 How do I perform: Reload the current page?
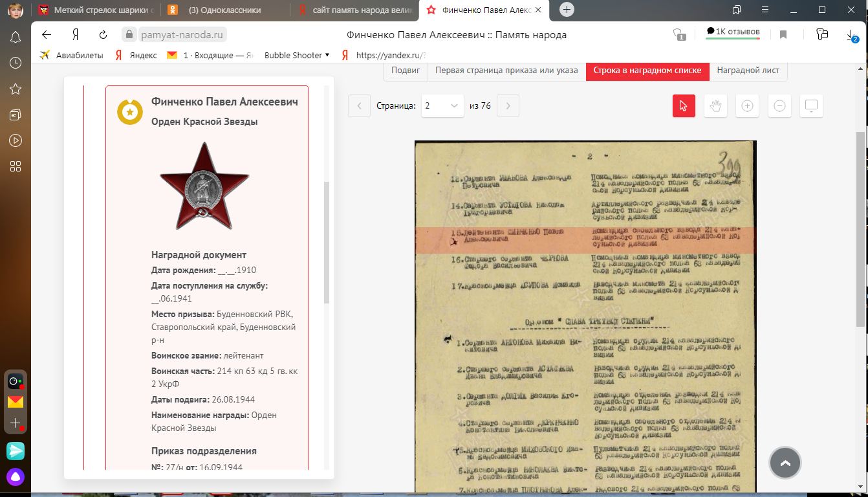click(x=103, y=35)
